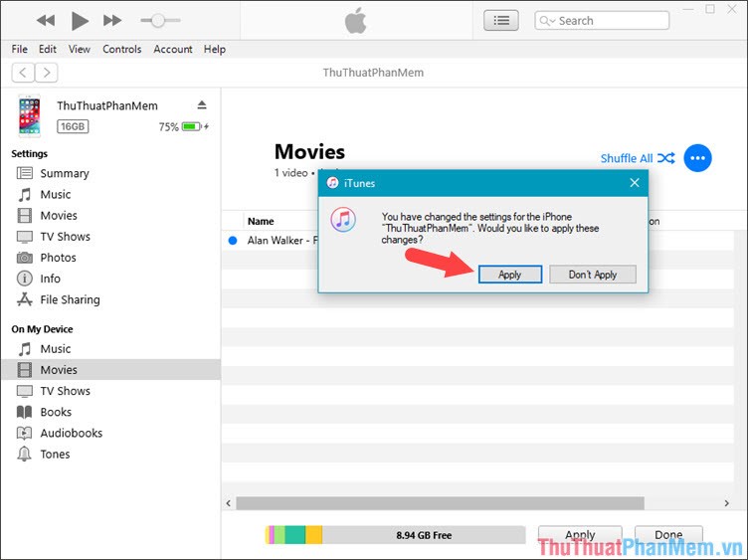The width and height of the screenshot is (748, 560).
Task: Click the Shuffle All link
Action: (638, 158)
